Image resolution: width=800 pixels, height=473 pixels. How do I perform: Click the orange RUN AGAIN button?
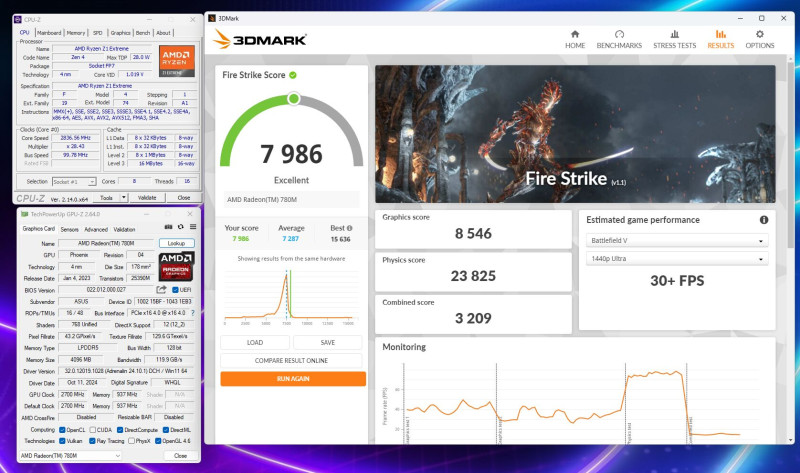293,379
